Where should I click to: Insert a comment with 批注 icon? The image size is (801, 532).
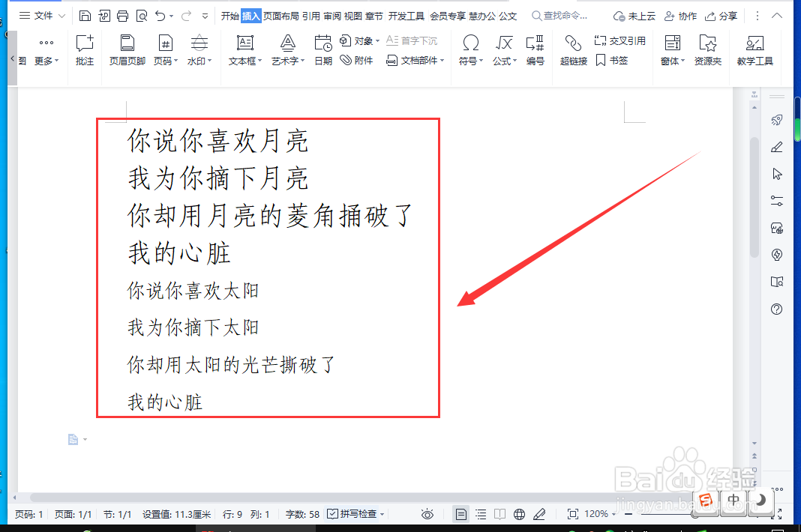point(85,51)
